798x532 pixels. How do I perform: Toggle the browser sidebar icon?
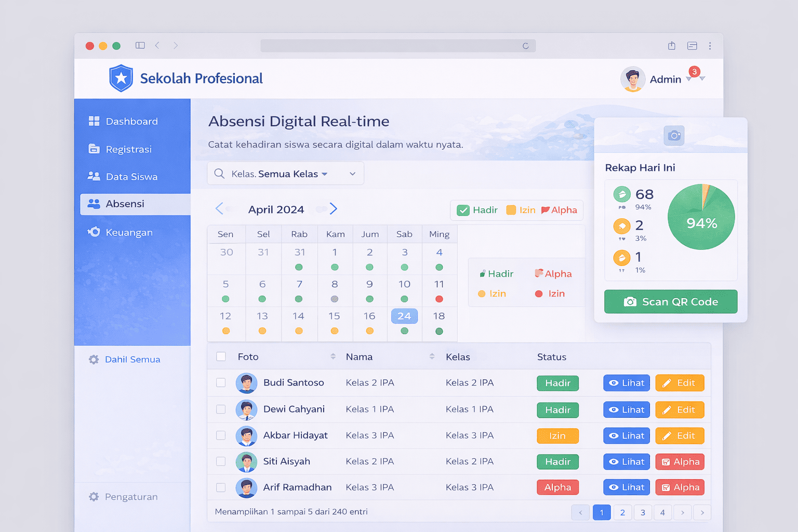[x=140, y=46]
